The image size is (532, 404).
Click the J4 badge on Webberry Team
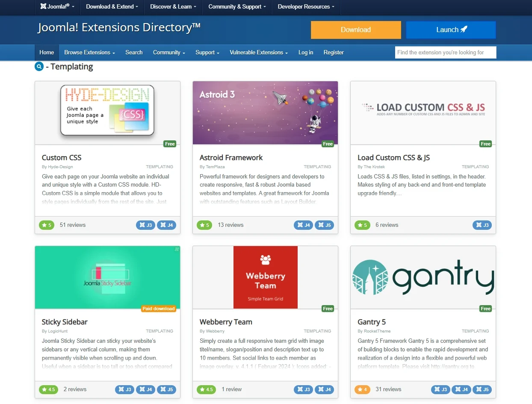(x=324, y=389)
